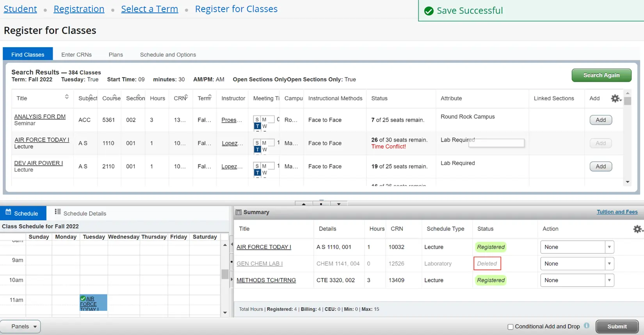
Task: Click the Submit button
Action: tap(617, 326)
